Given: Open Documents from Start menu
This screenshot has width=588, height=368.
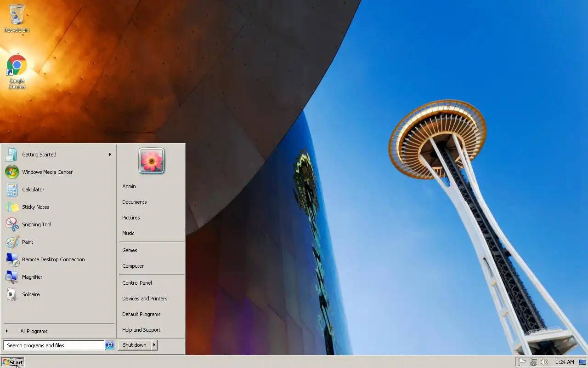Looking at the screenshot, I should point(135,202).
